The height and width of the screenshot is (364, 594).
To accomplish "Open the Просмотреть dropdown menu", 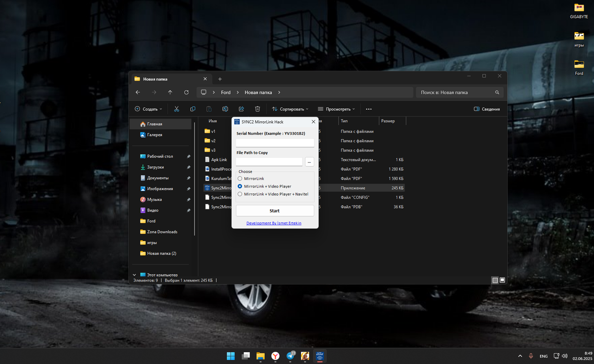I will (x=336, y=109).
